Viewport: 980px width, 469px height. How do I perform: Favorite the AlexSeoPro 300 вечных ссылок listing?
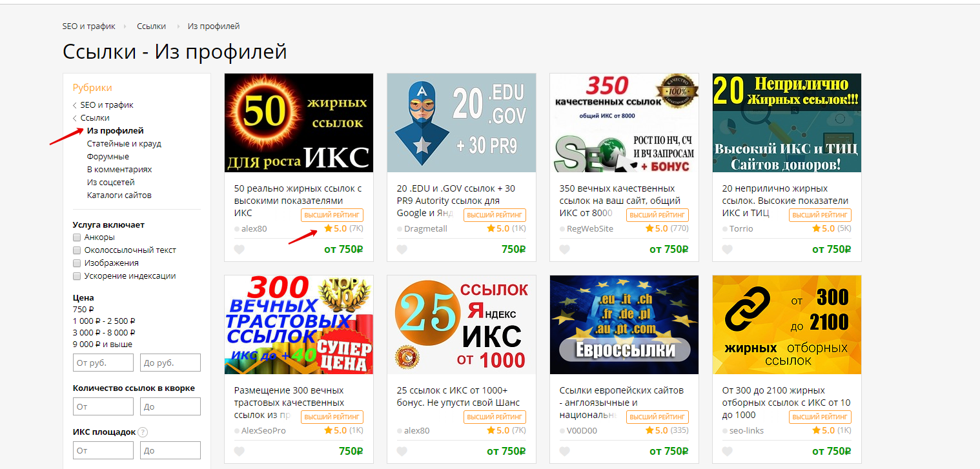pyautogui.click(x=239, y=452)
